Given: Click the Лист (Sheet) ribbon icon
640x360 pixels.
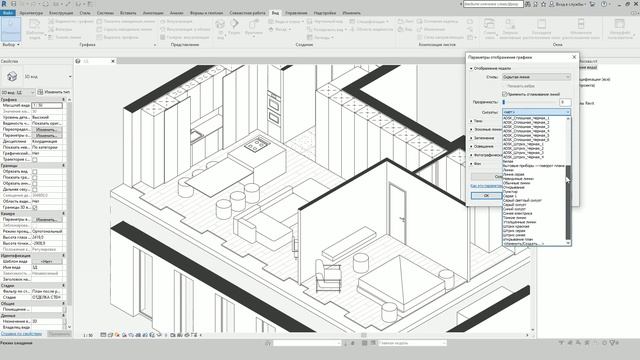Looking at the screenshot, I should (x=400, y=21).
